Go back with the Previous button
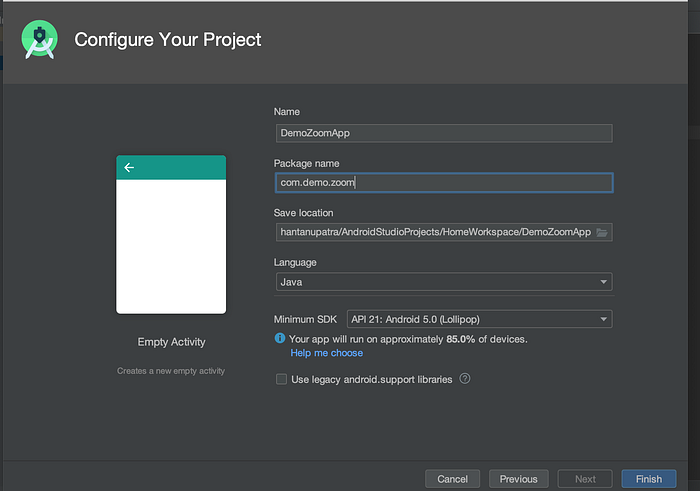The image size is (700, 491). 519,479
